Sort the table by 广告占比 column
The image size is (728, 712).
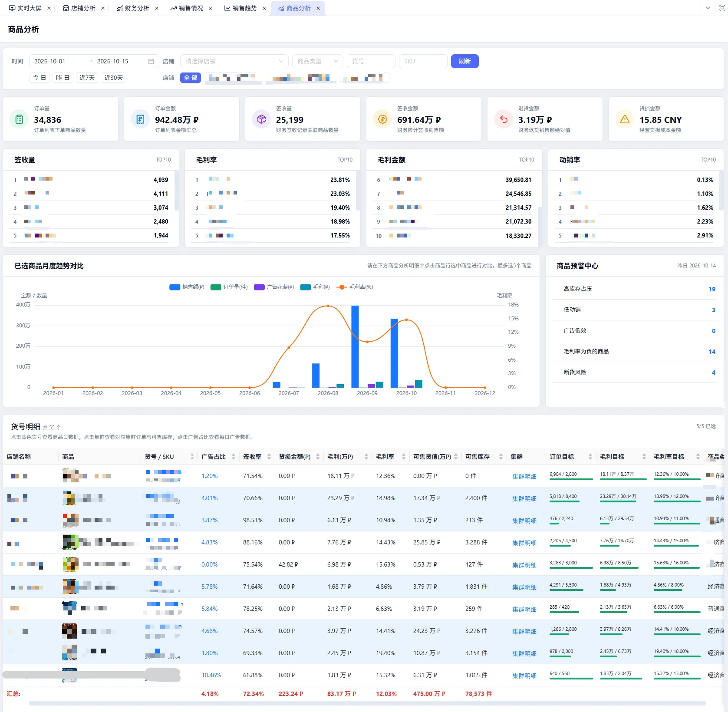pyautogui.click(x=234, y=457)
